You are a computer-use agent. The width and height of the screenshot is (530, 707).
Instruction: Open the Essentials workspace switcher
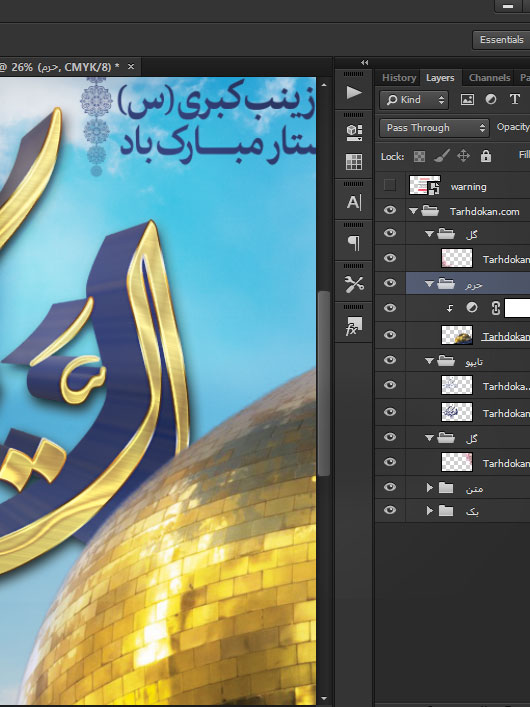click(501, 40)
